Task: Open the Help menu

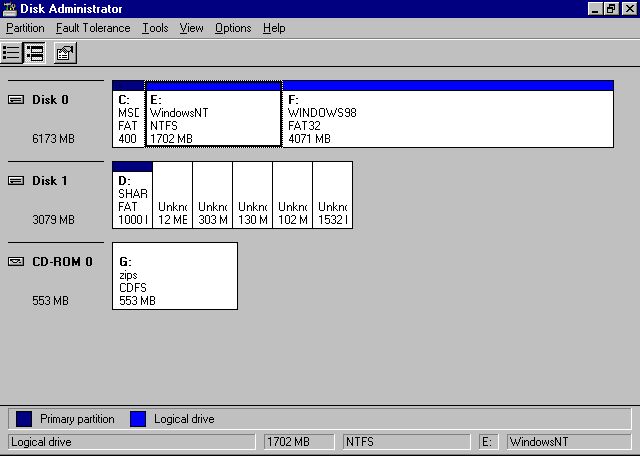Action: point(274,28)
